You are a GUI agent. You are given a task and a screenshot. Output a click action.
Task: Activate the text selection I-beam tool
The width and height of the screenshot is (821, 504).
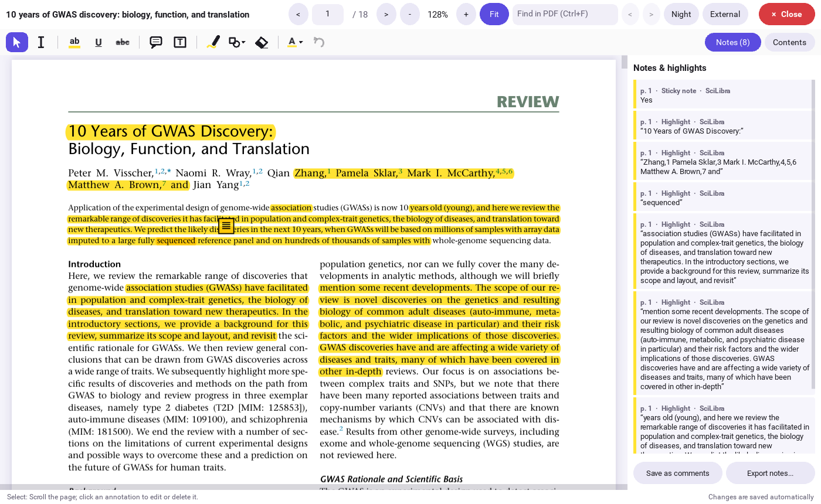41,42
